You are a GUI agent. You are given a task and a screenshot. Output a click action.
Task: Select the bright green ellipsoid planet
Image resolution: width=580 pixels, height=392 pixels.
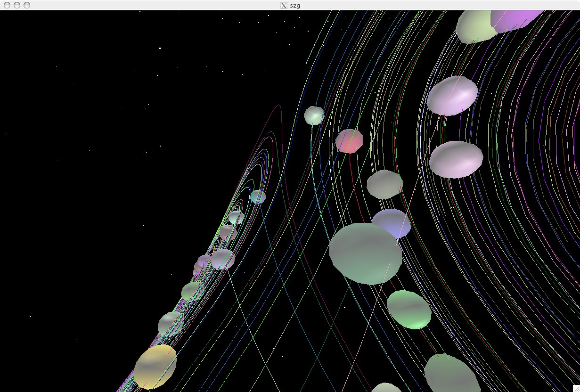409,310
